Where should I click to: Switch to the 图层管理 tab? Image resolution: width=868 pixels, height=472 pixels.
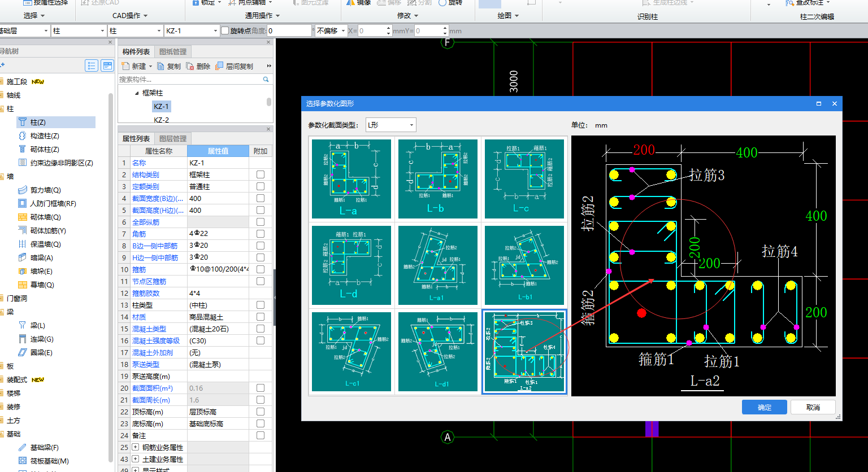pos(173,138)
